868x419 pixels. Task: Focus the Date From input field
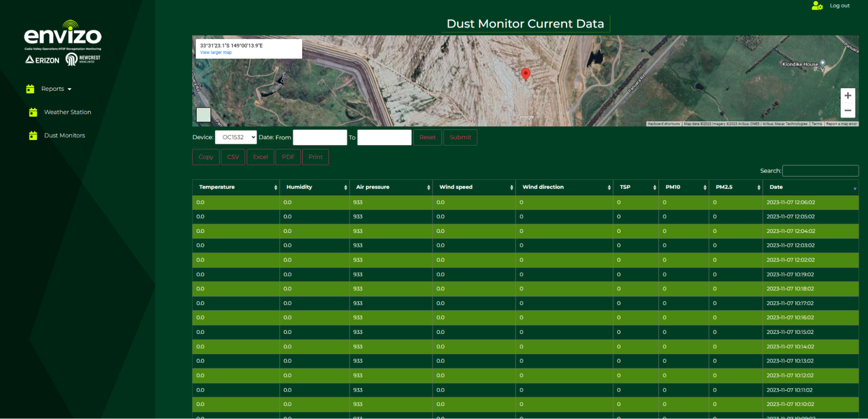tap(320, 137)
